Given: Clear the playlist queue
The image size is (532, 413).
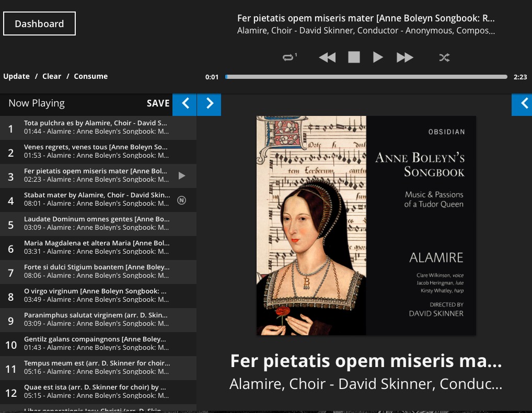Looking at the screenshot, I should point(52,76).
